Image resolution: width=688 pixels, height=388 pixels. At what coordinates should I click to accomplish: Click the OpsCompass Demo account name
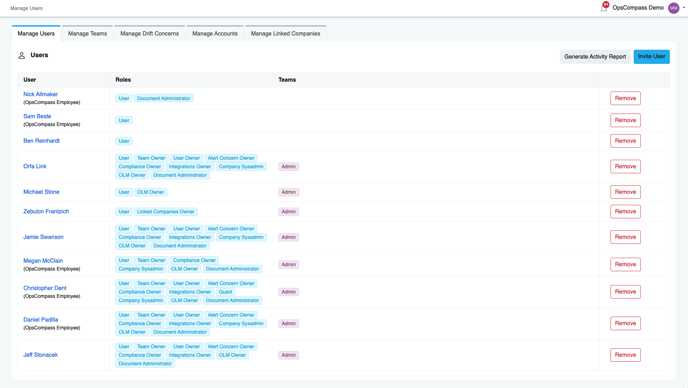(638, 7)
